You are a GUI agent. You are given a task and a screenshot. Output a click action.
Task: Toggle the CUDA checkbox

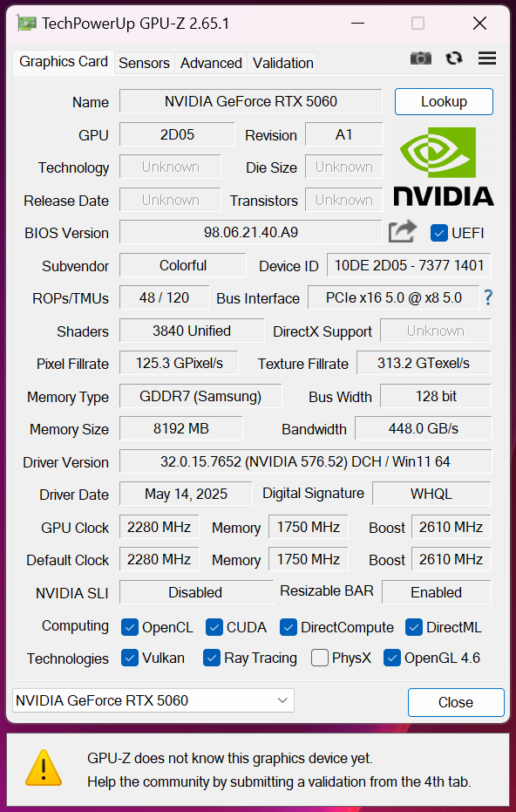pos(214,627)
